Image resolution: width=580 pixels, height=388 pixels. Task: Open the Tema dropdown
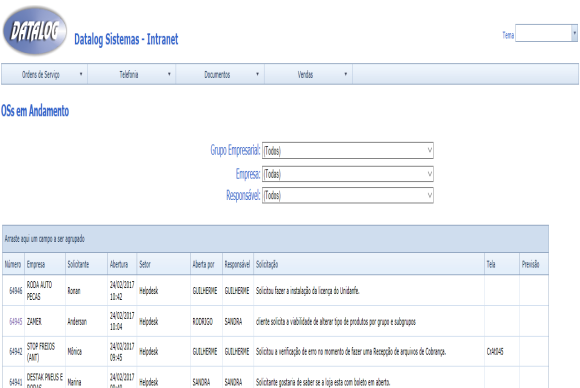[x=574, y=33]
